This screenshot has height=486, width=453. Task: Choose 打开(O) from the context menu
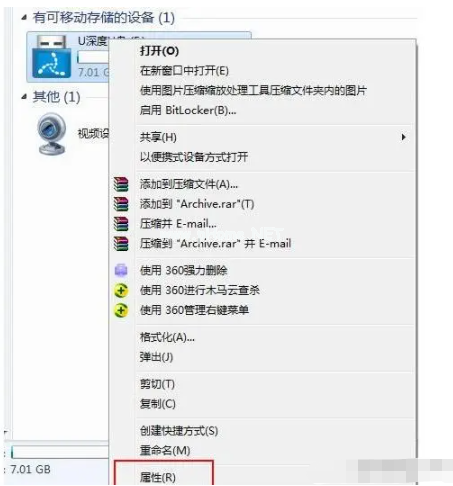pyautogui.click(x=159, y=51)
